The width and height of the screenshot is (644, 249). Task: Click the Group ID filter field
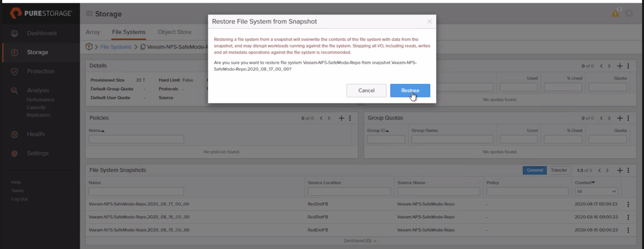coord(386,139)
